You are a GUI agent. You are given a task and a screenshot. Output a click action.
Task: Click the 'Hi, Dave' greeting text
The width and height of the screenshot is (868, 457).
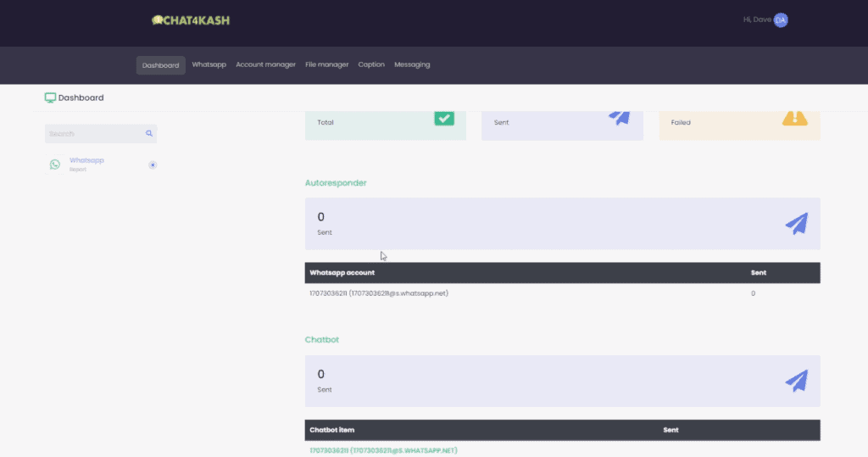pos(757,20)
